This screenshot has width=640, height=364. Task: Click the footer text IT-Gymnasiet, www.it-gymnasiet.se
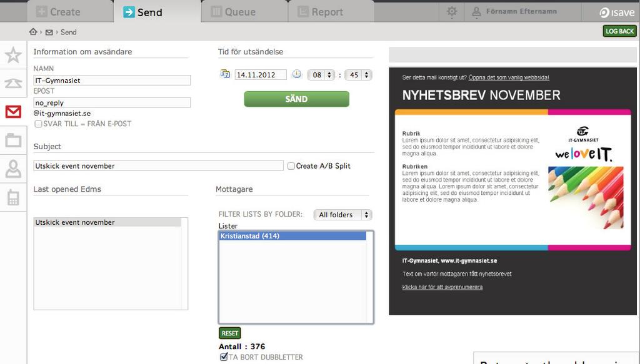click(449, 261)
